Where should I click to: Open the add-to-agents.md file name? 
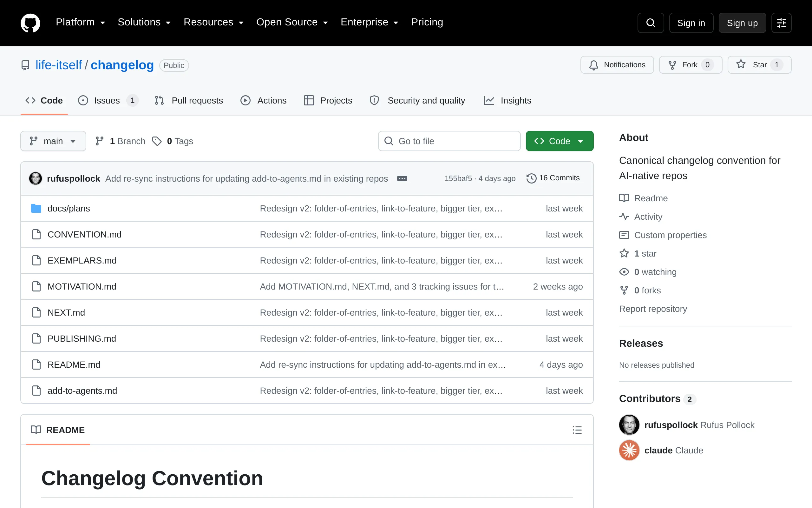[82, 391]
